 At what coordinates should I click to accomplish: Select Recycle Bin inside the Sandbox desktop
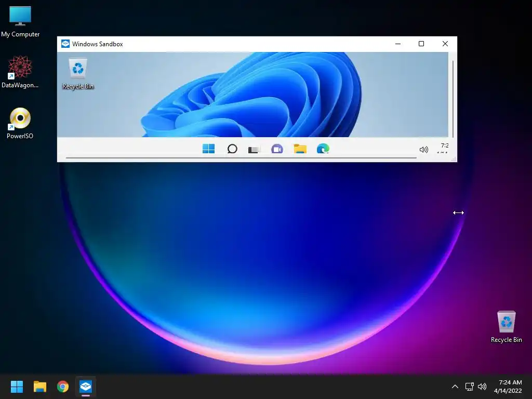78,74
